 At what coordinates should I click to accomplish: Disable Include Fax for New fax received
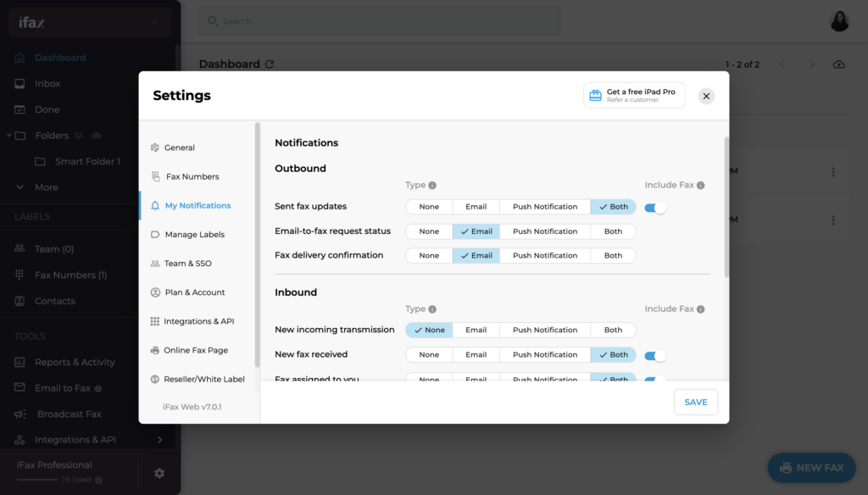[x=656, y=354]
